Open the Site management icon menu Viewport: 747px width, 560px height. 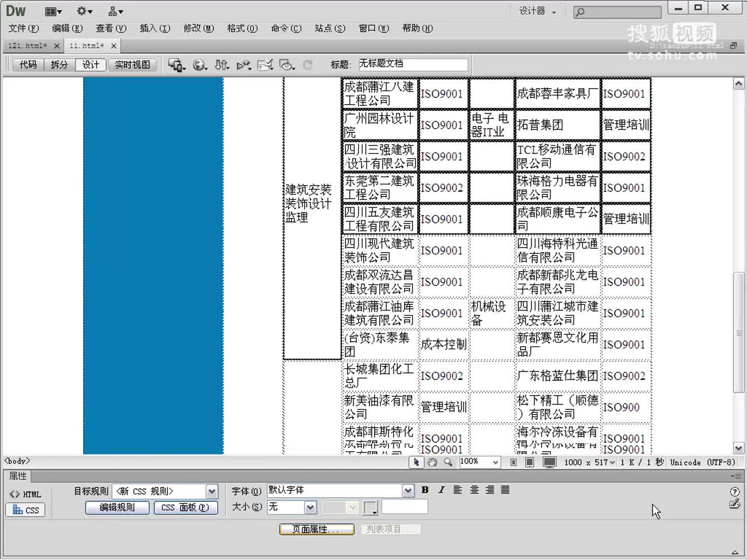(115, 11)
